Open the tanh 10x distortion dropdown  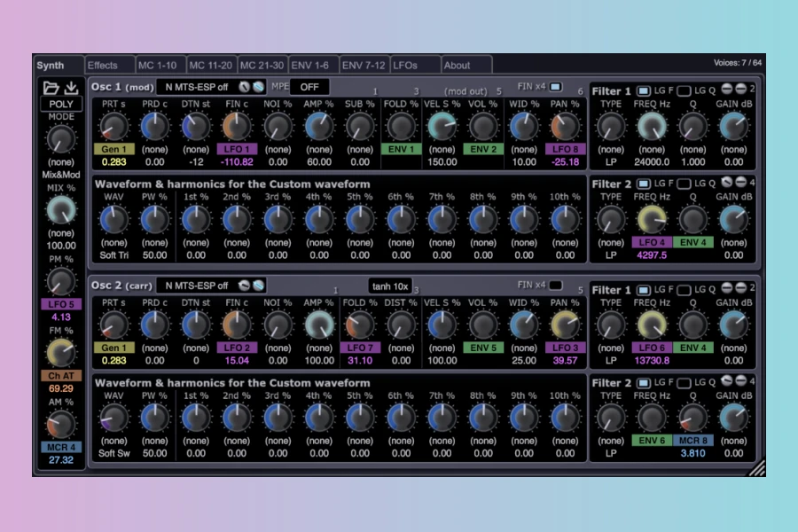click(x=390, y=286)
